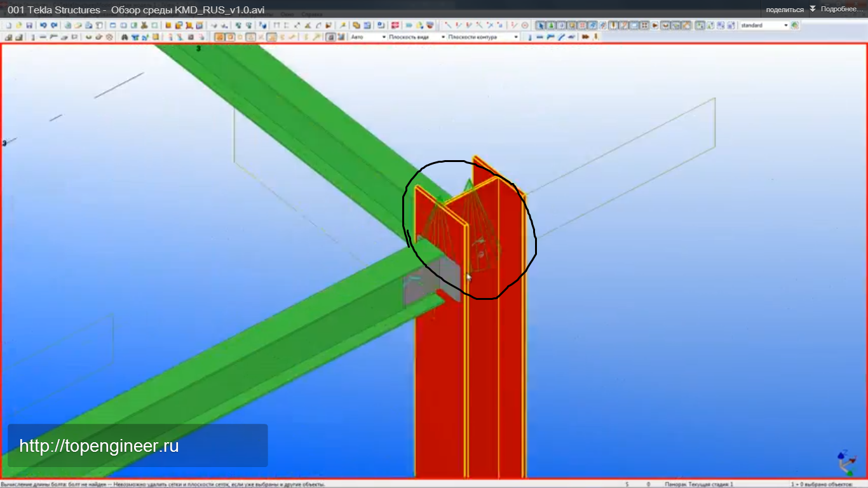Image resolution: width=868 pixels, height=488 pixels.
Task: Expand the 'Плоскости контура' dropdown
Action: [483, 37]
